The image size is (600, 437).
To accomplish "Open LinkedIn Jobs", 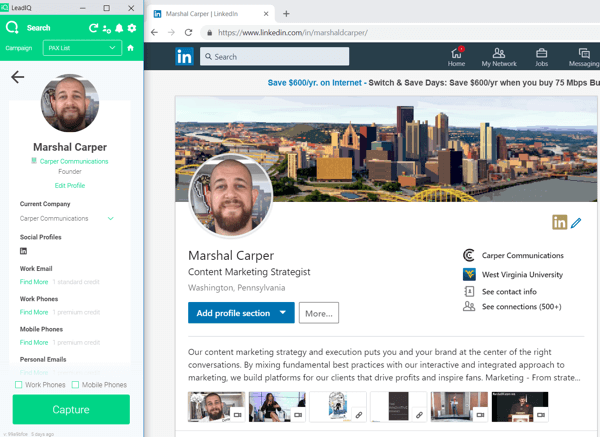I will (x=541, y=57).
